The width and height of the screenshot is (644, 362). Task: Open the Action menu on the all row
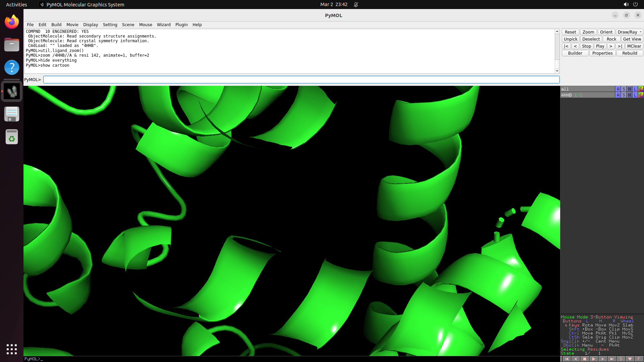618,89
